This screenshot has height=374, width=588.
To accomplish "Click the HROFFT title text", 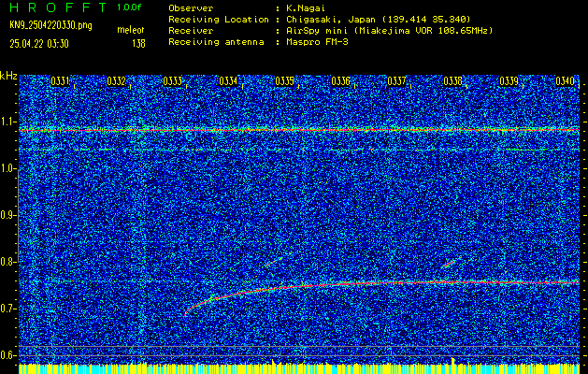I will pos(58,7).
